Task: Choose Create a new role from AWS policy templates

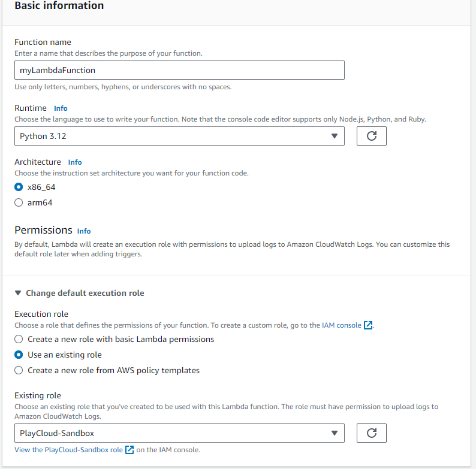Action: click(x=19, y=370)
